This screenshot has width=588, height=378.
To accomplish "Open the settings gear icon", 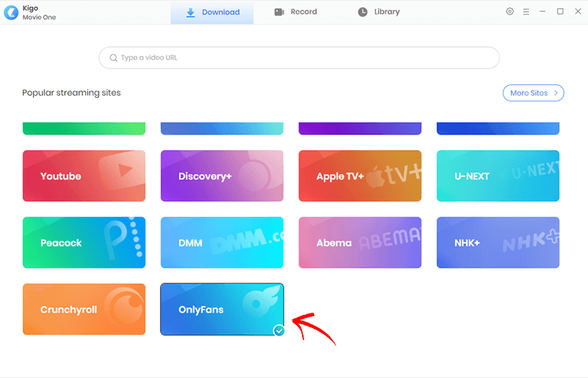I will [510, 12].
